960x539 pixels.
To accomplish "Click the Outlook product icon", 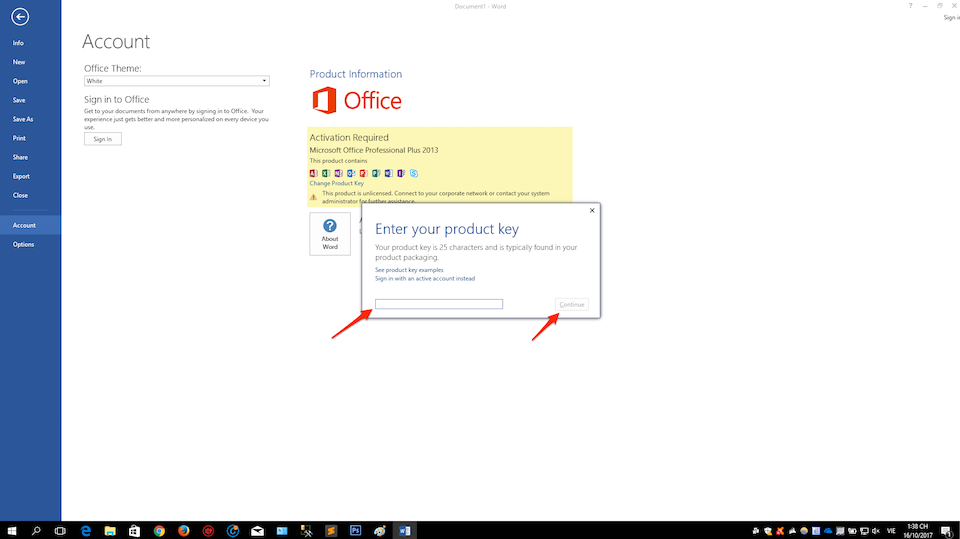I will 351,173.
